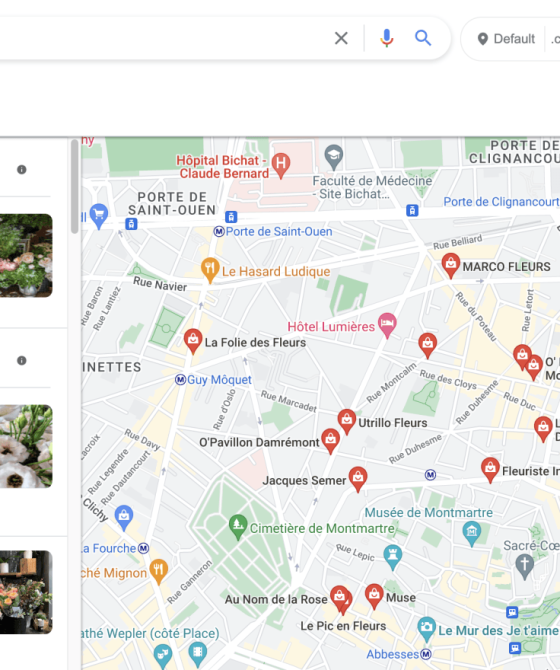560x670 pixels.
Task: Open the Default location selector
Action: 506,39
